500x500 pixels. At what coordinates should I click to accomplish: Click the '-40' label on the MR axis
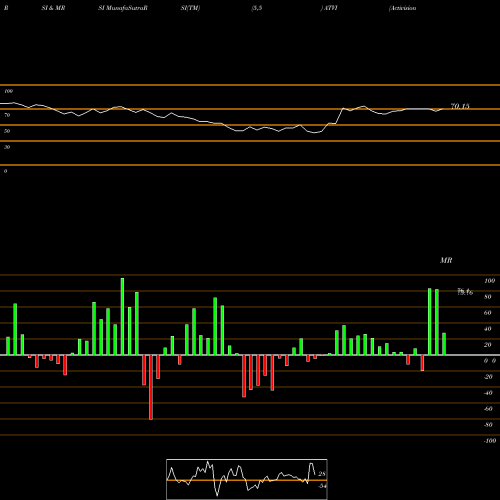coord(488,393)
